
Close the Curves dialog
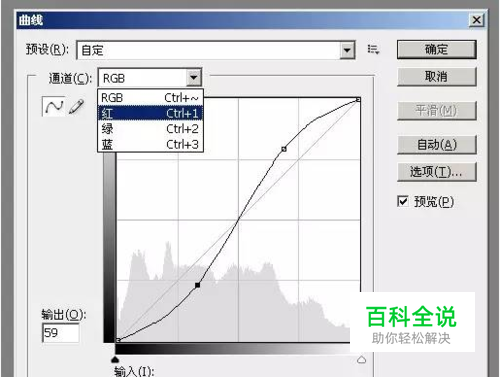coord(476,20)
